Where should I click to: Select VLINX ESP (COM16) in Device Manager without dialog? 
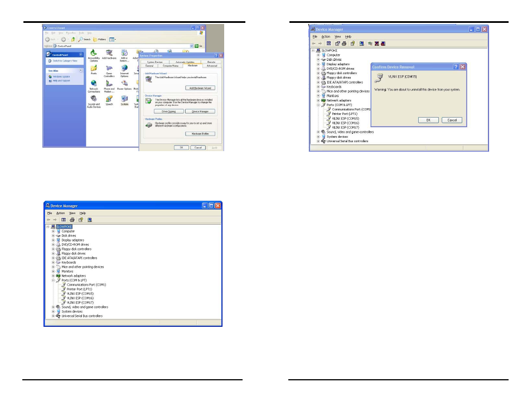point(80,298)
